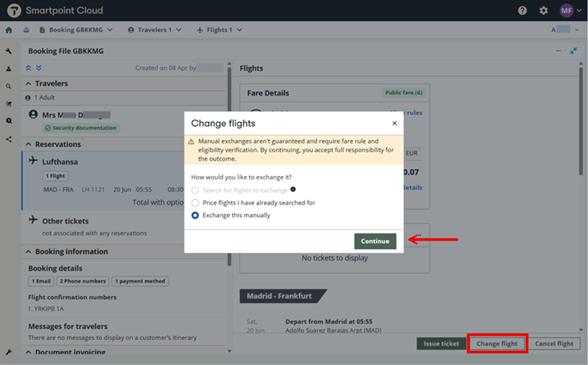Click the share icon in left sidebar
The width and height of the screenshot is (588, 365).
[9, 138]
